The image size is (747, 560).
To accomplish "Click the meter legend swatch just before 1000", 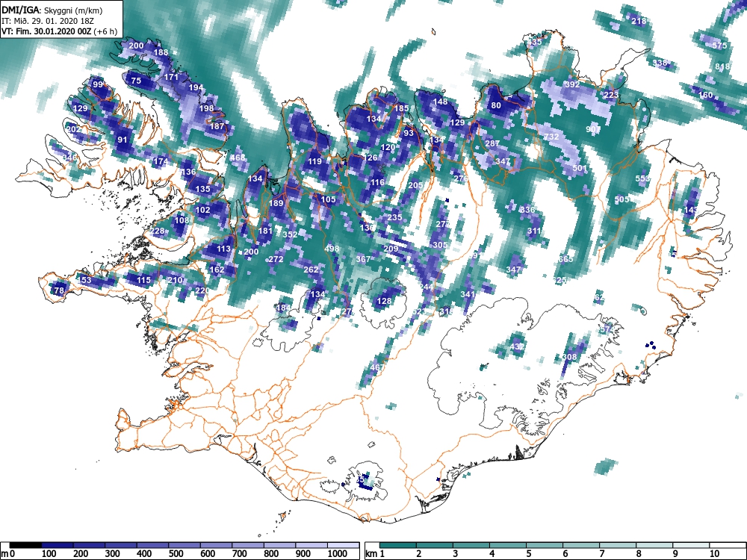I will point(311,545).
